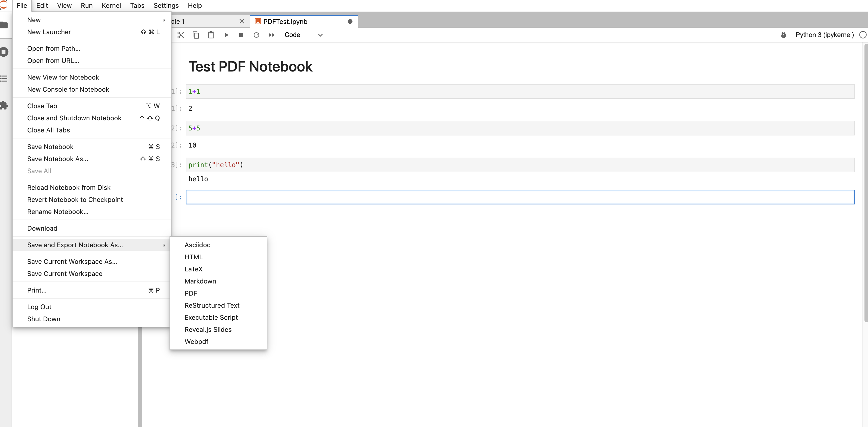This screenshot has height=427, width=868.
Task: Choose Save Current Workspace As...
Action: 92,262
